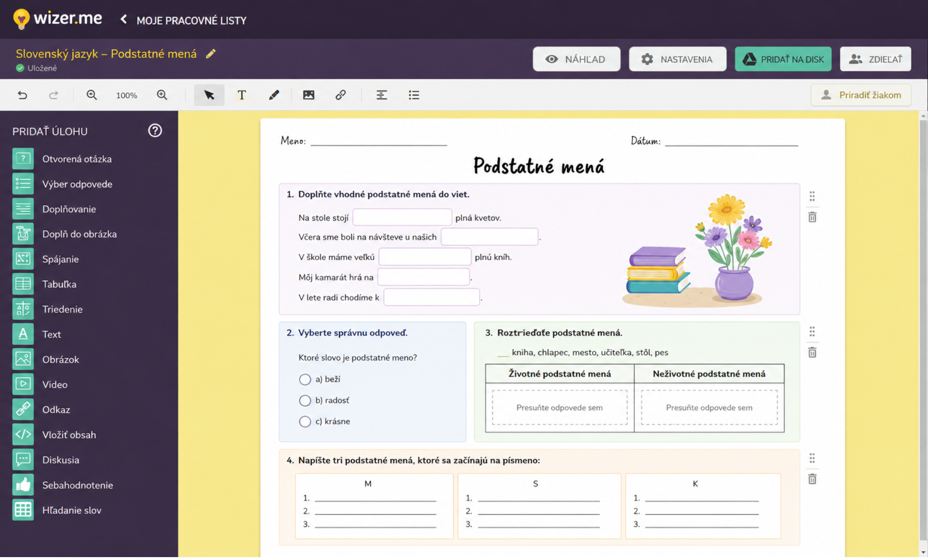Click blank after 'V škole máme veľkú'

425,258
